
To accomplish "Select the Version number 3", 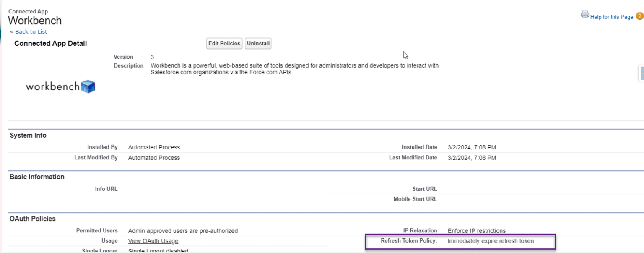I will pos(152,57).
